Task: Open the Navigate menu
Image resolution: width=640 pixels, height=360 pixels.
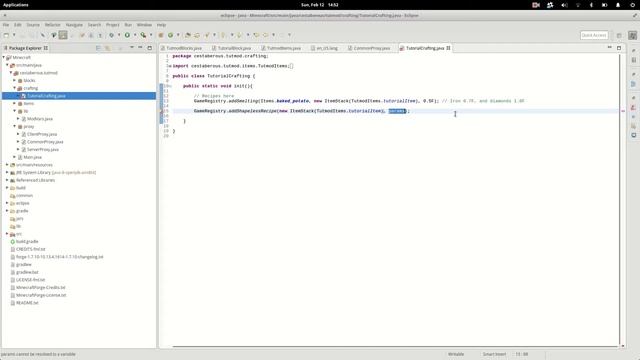Action: coord(74,25)
